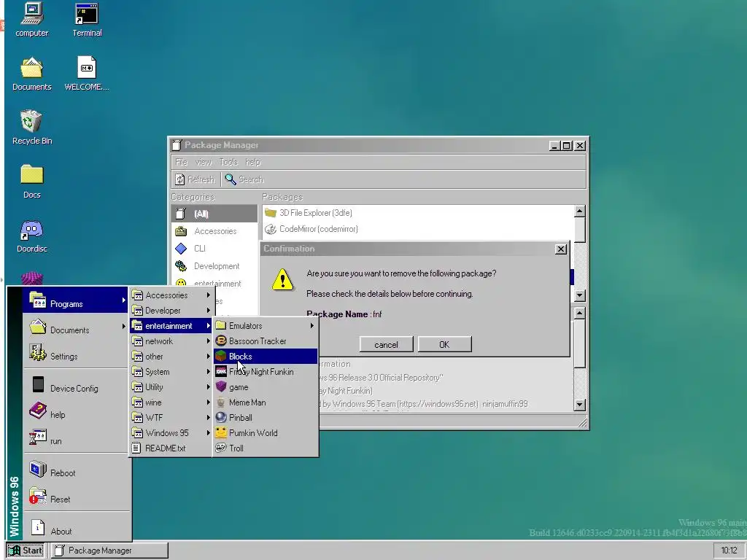Launch Troll from entertainment menu

click(266, 448)
